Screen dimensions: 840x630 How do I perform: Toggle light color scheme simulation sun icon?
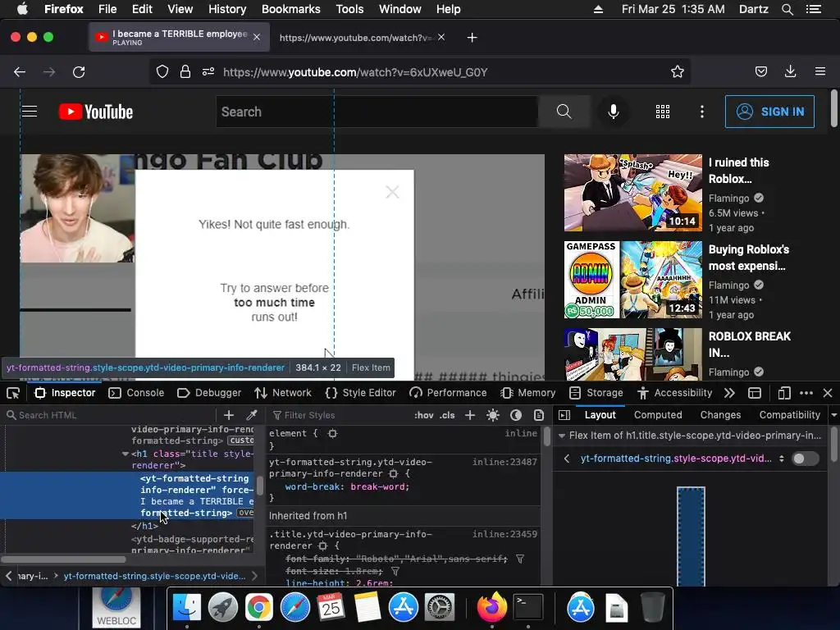pyautogui.click(x=493, y=415)
